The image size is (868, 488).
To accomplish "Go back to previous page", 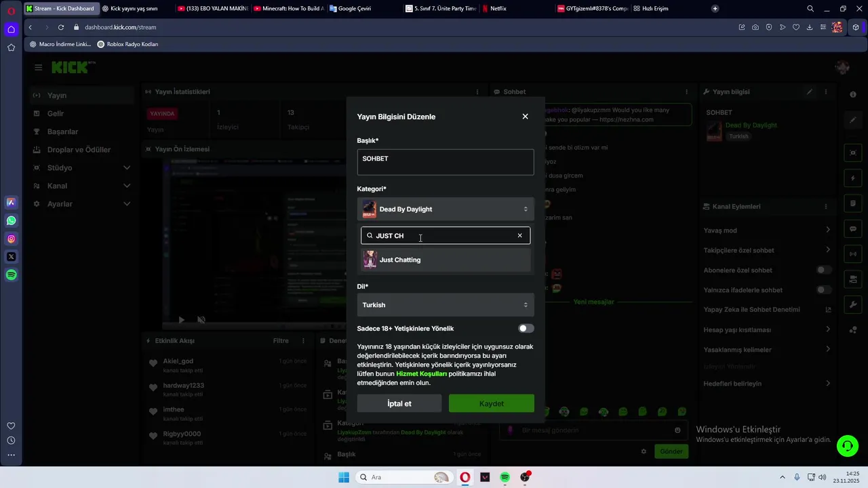I will tap(31, 27).
